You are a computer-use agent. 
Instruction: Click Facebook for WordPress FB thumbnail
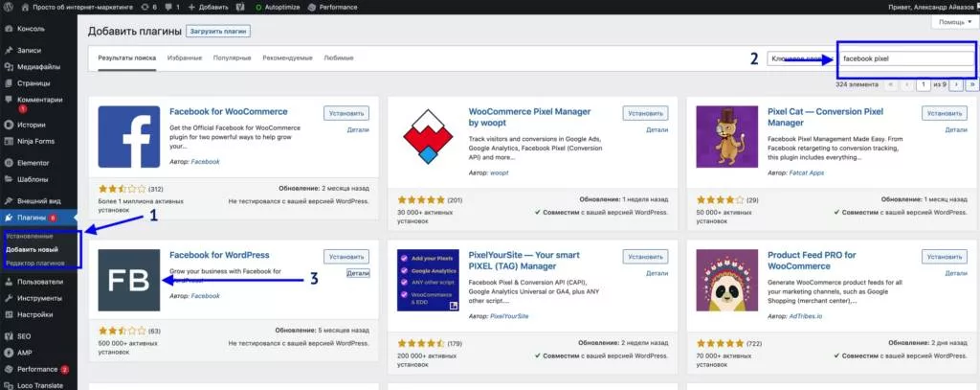(129, 280)
